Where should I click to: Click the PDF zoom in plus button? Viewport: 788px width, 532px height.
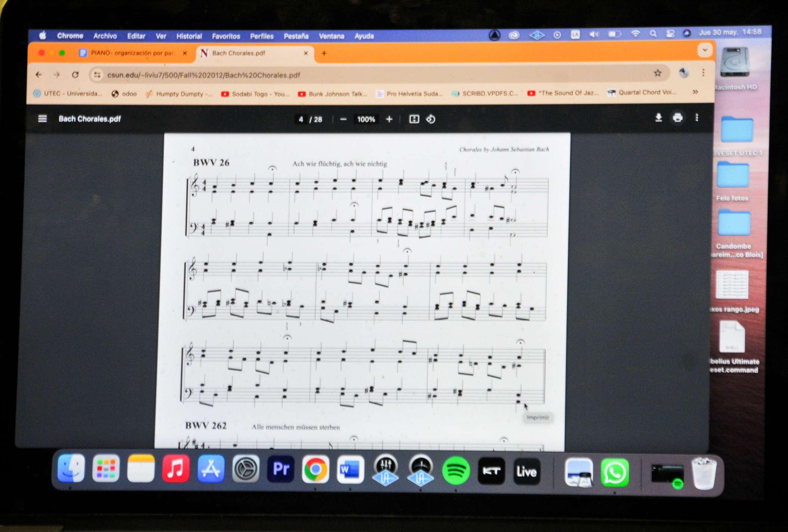coord(389,119)
